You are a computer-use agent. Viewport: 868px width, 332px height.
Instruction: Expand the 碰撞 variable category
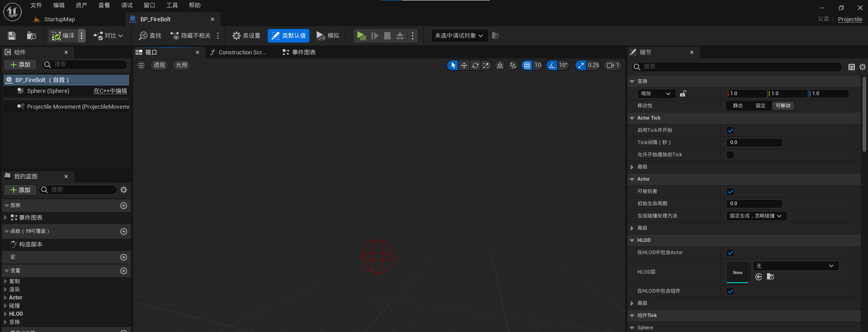point(5,306)
